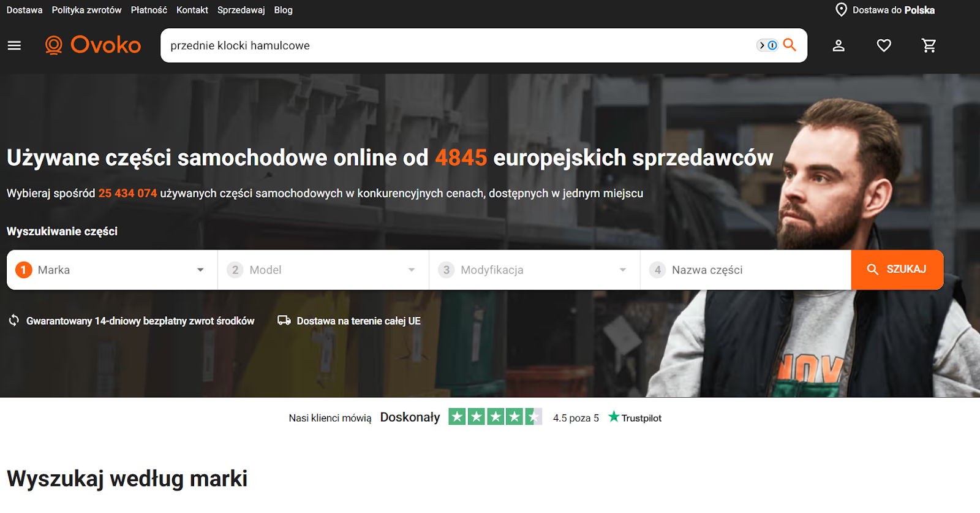Click the delivery location pin icon
Image resolution: width=980 pixels, height=513 pixels.
tap(842, 10)
